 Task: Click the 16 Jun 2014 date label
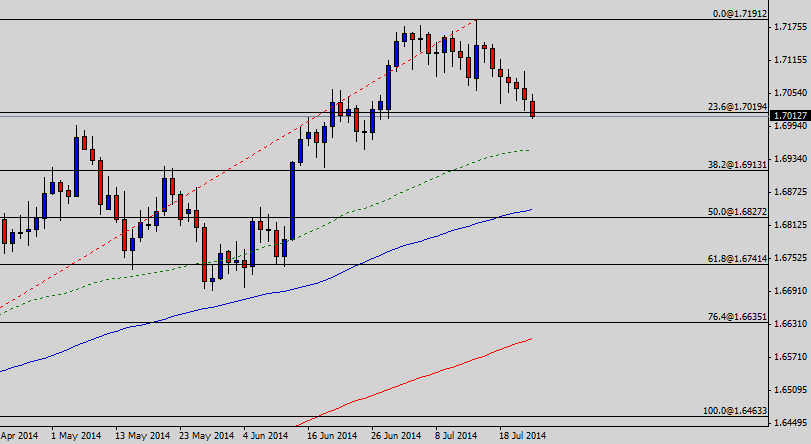[x=332, y=436]
